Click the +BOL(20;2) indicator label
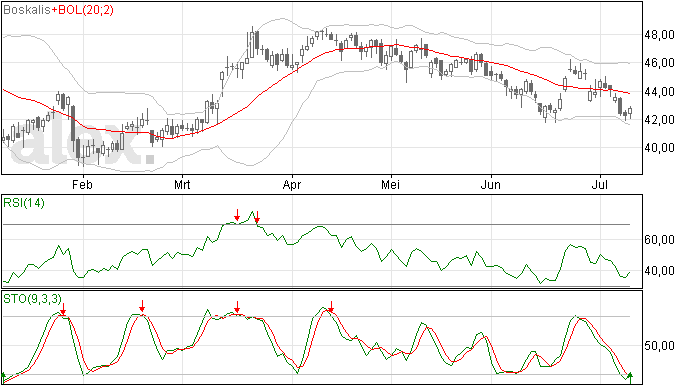Image resolution: width=690 pixels, height=387 pixels. point(82,10)
